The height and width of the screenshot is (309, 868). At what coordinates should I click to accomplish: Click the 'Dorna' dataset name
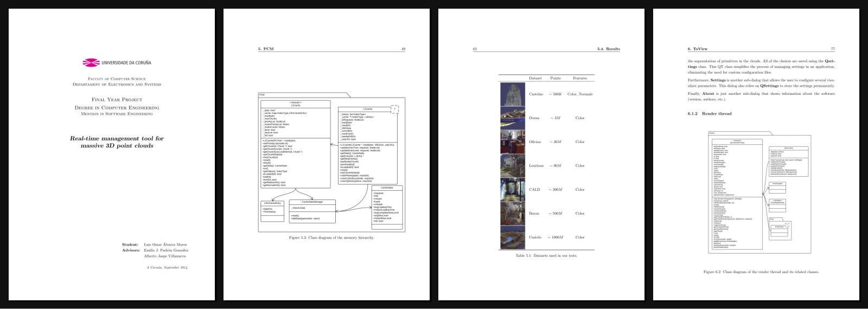point(534,118)
